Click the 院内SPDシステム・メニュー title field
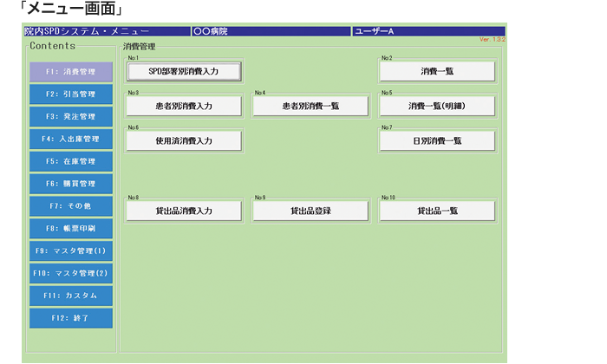This screenshot has width=607, height=364. (x=107, y=31)
